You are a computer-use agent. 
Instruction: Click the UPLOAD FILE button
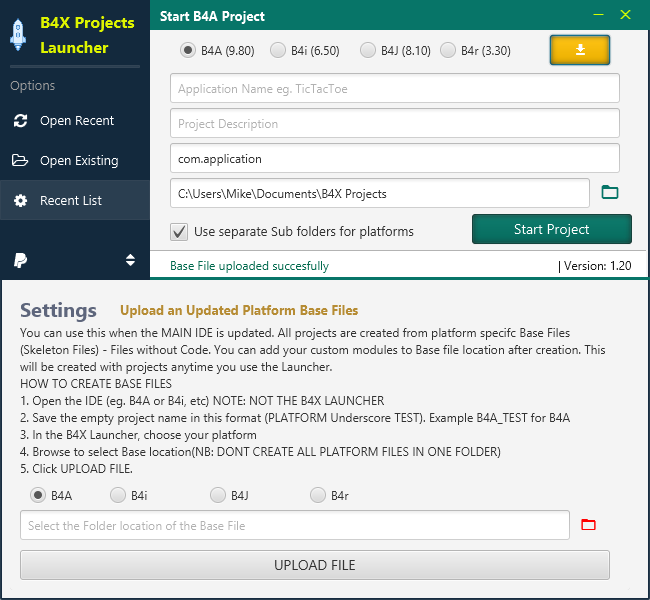click(315, 565)
